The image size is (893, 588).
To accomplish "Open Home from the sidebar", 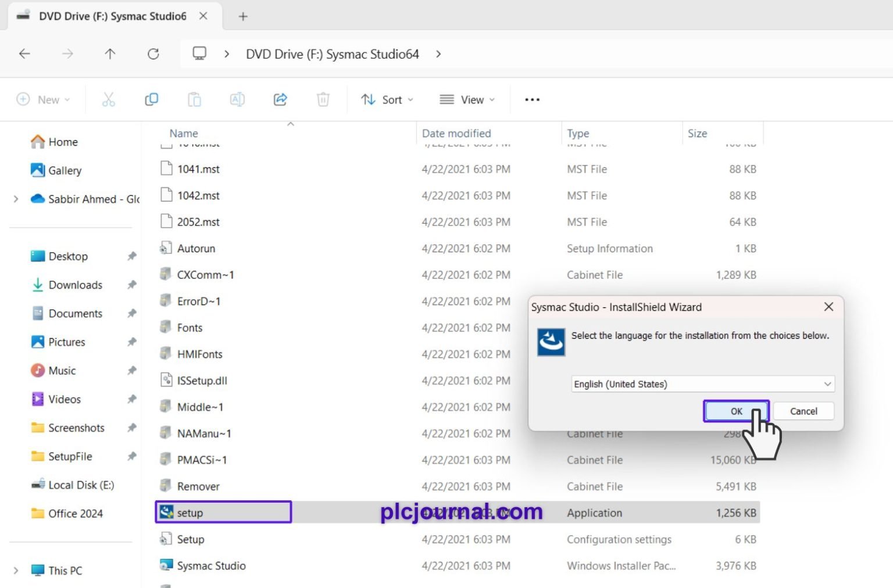I will click(63, 142).
